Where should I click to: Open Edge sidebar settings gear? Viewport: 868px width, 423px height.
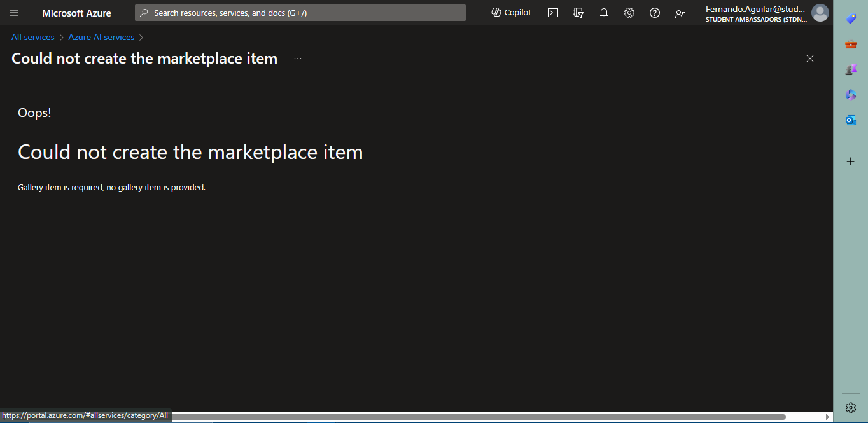click(850, 408)
